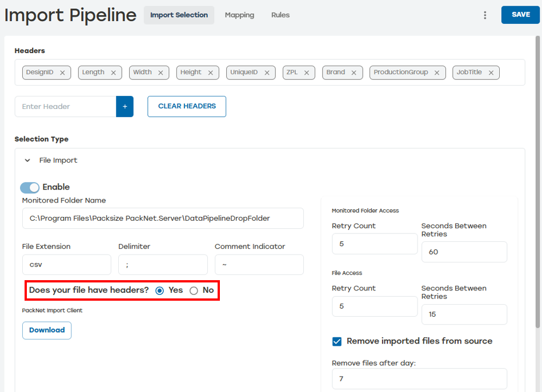Click the ProductionGroup chip label
This screenshot has height=392, width=542.
tap(400, 72)
